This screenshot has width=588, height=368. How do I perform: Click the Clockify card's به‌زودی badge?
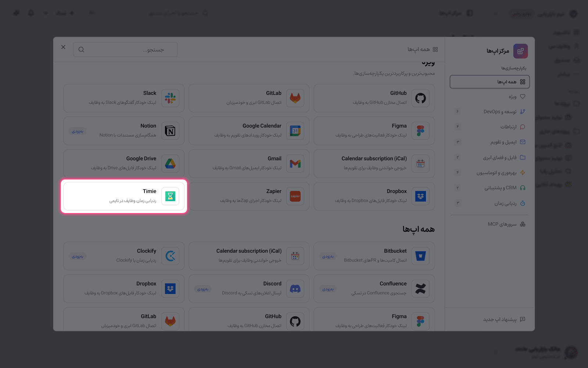78,256
